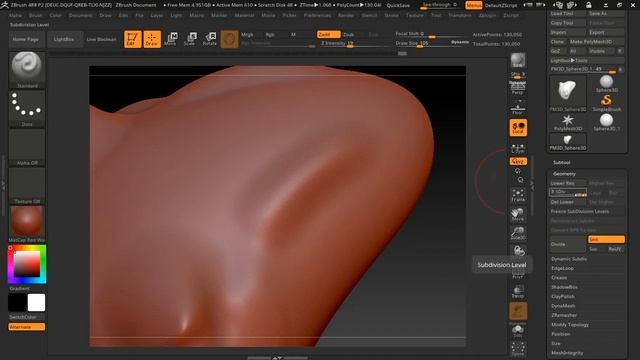This screenshot has height=360, width=640.
Task: Open the MatCap Red Wax material selector
Action: pyautogui.click(x=27, y=224)
